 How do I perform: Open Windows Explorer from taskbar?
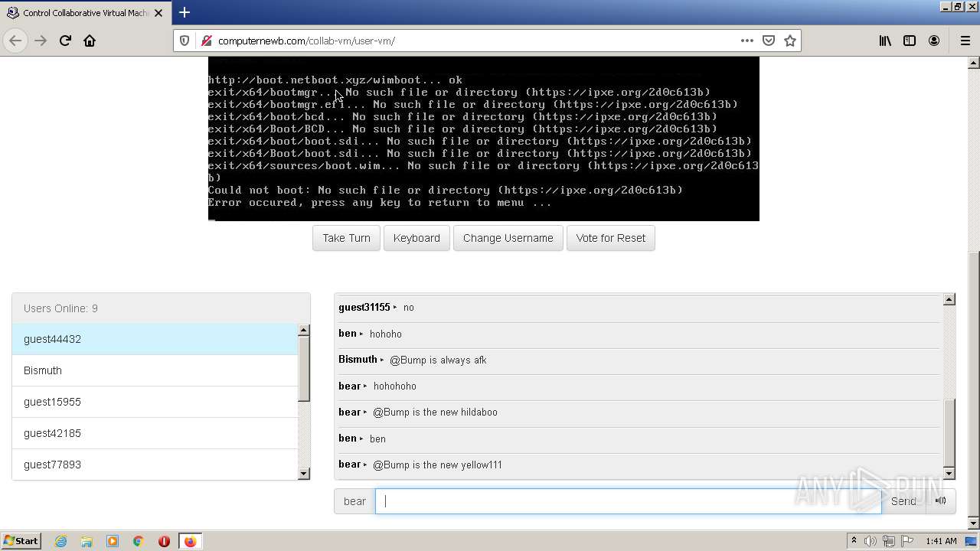tap(87, 541)
